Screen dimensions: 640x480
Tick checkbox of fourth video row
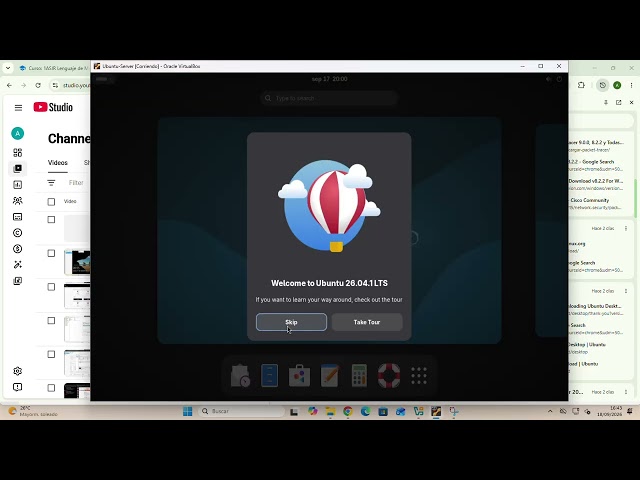point(51,321)
